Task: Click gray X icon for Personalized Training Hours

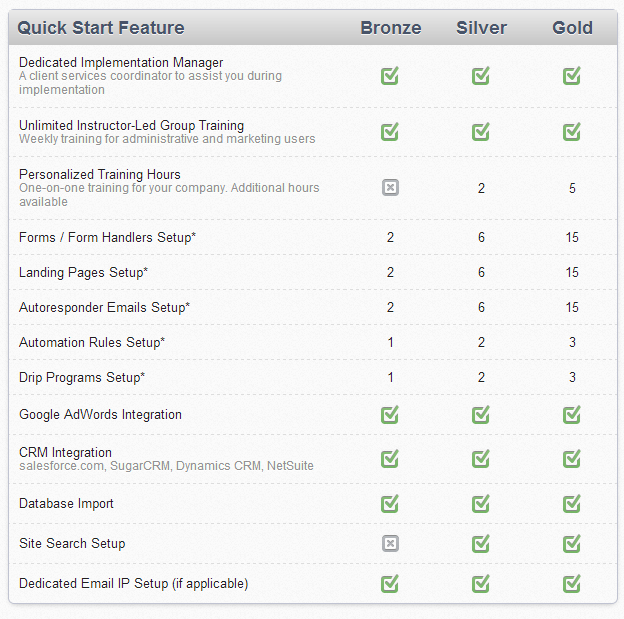Action: (x=390, y=187)
